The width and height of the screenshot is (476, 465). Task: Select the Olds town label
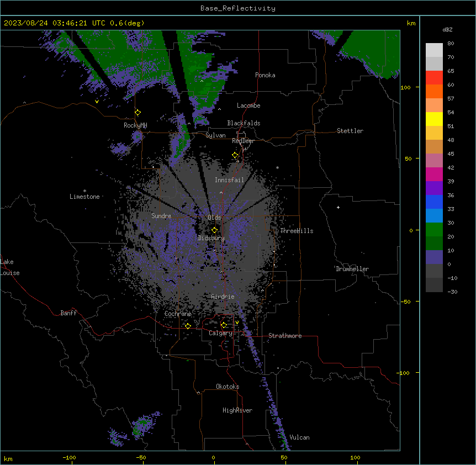pyautogui.click(x=214, y=218)
